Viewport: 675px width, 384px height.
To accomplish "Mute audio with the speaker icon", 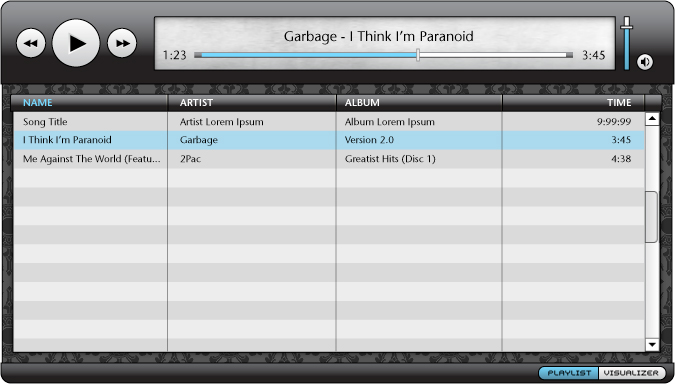I will (644, 62).
